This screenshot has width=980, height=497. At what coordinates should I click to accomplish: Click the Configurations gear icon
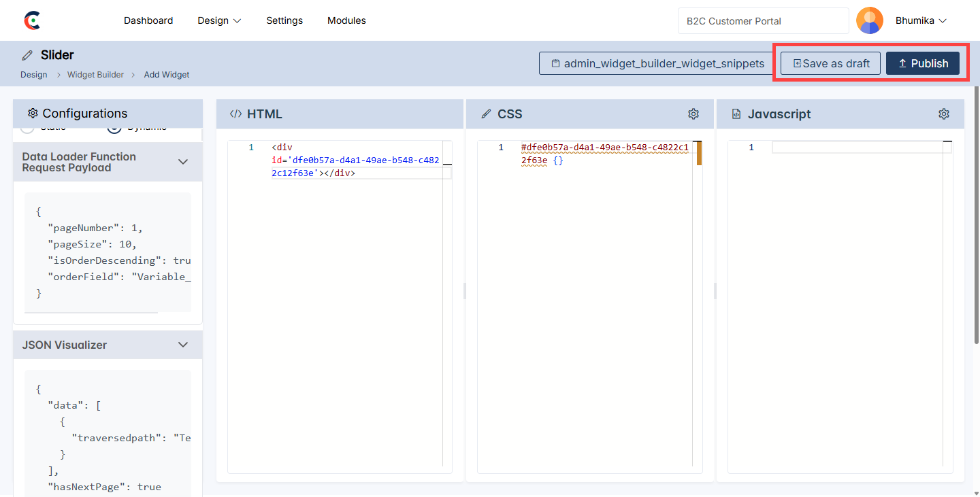click(32, 114)
